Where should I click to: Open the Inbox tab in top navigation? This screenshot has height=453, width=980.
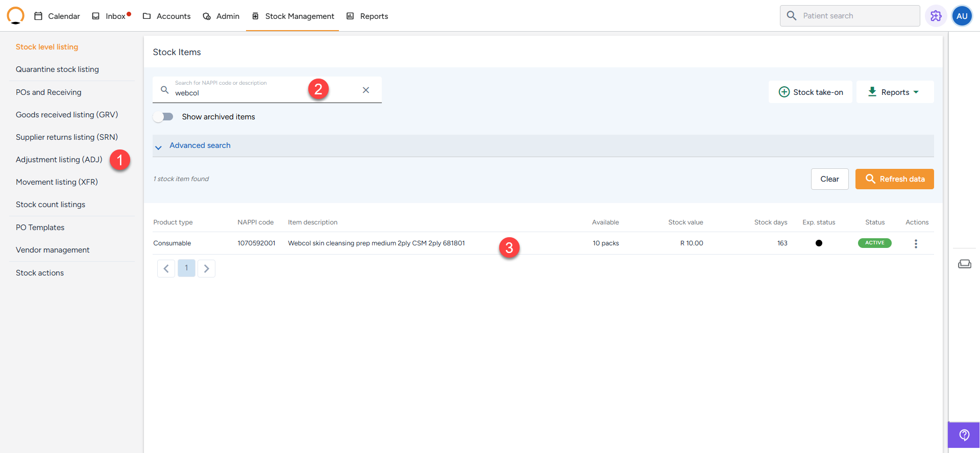pos(111,16)
